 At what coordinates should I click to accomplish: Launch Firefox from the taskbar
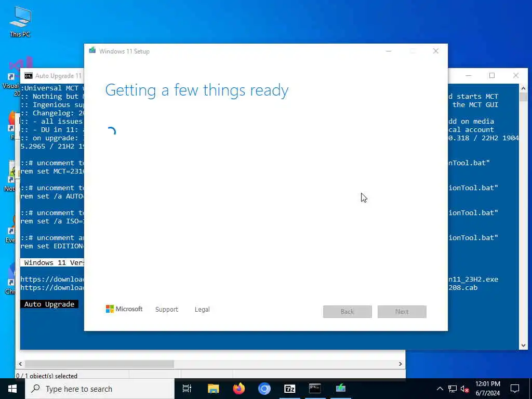coord(239,389)
